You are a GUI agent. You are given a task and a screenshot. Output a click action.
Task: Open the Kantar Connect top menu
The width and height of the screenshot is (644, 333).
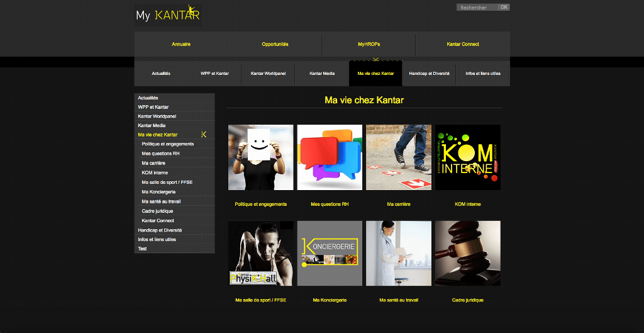click(x=463, y=44)
